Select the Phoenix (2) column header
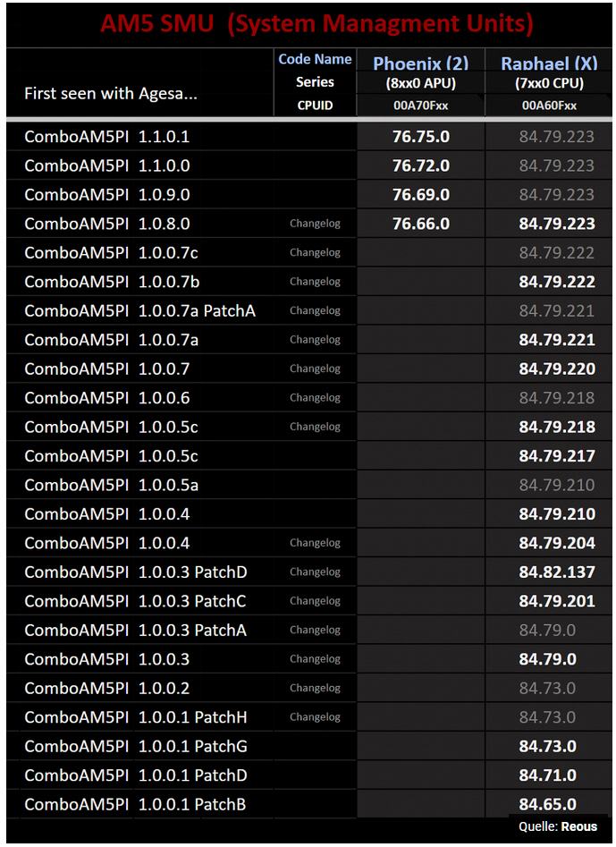The height and width of the screenshot is (847, 616). [x=421, y=64]
